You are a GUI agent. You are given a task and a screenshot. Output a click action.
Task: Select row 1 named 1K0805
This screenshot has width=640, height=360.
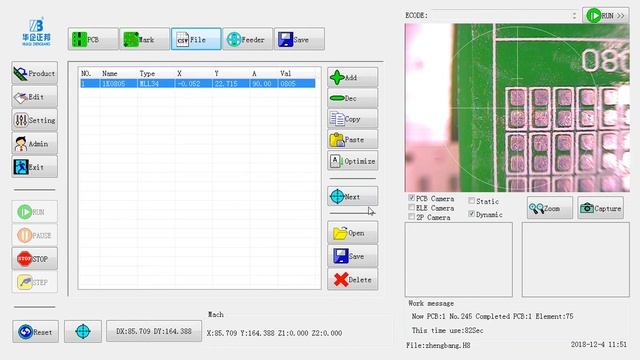tap(198, 84)
